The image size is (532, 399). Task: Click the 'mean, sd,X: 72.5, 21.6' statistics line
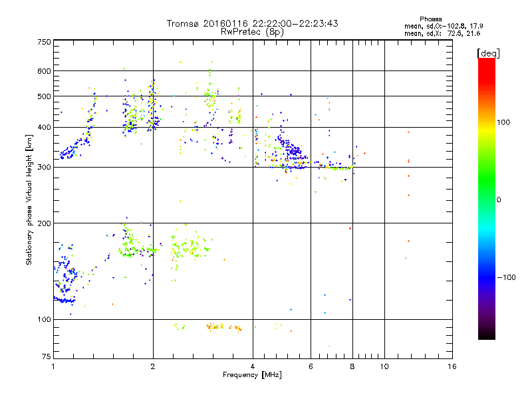point(442,33)
